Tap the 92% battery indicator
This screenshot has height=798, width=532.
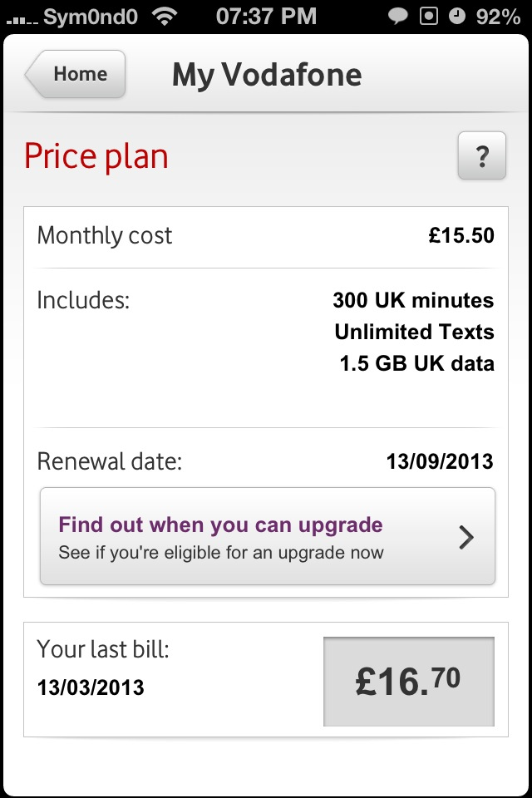(499, 17)
